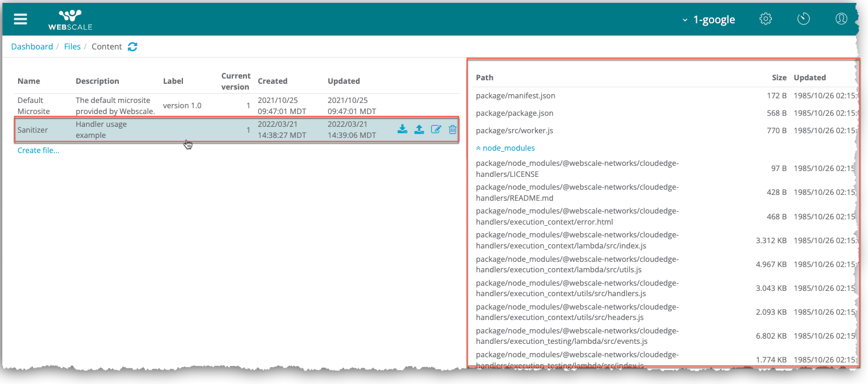Click the Size column header
The image size is (868, 384).
point(779,77)
